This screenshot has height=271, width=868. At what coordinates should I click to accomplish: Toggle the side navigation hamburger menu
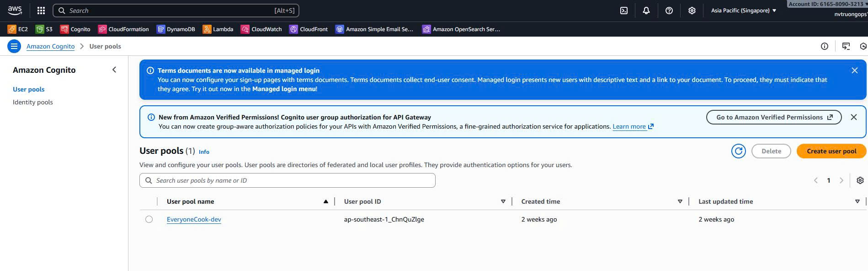(x=14, y=46)
